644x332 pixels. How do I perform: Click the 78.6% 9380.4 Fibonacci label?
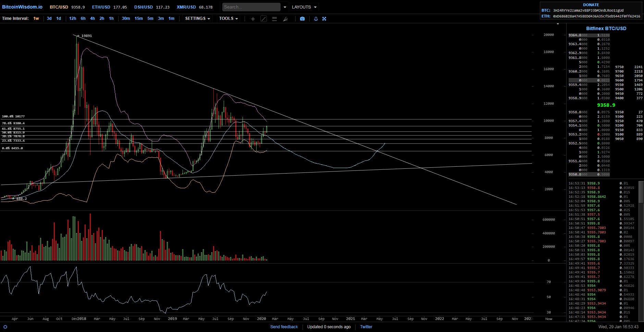[13, 123]
